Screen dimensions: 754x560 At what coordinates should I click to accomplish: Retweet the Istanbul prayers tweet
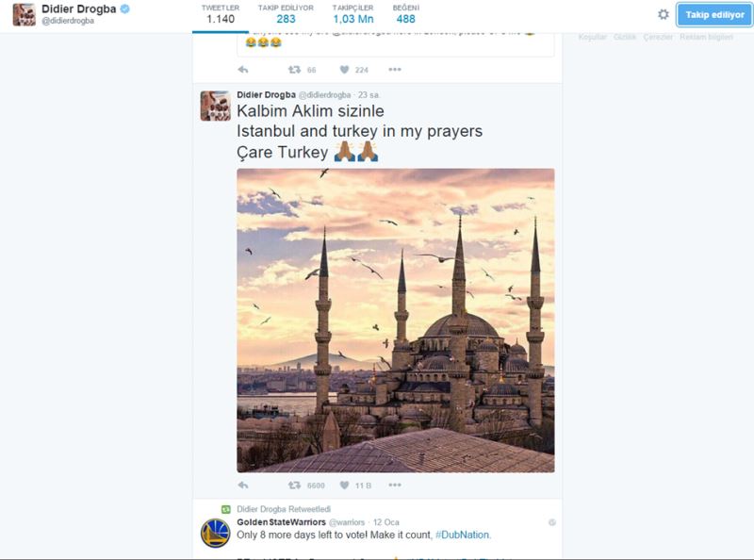pos(294,485)
